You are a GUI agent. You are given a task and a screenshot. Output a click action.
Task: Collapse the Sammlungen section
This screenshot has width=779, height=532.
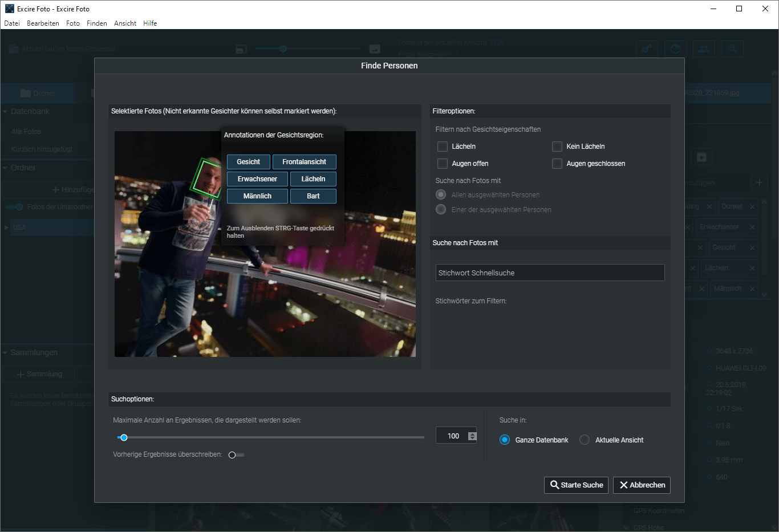click(5, 353)
